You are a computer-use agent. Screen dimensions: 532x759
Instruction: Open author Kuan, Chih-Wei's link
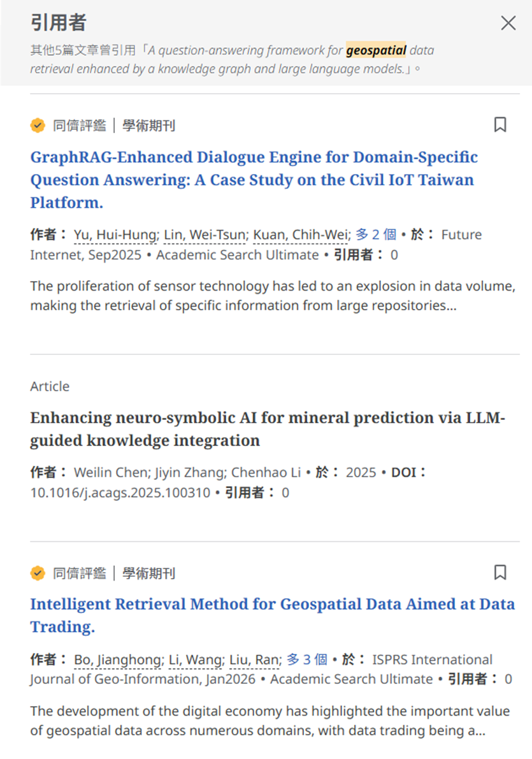click(x=300, y=235)
